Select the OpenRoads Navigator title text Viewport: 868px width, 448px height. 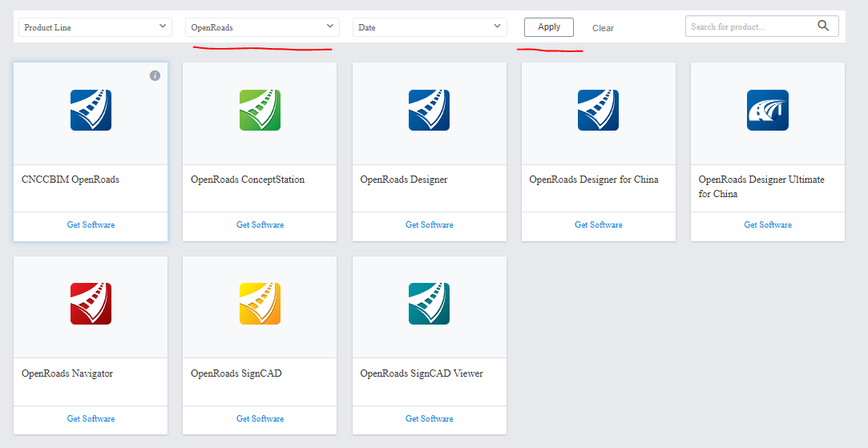click(67, 373)
